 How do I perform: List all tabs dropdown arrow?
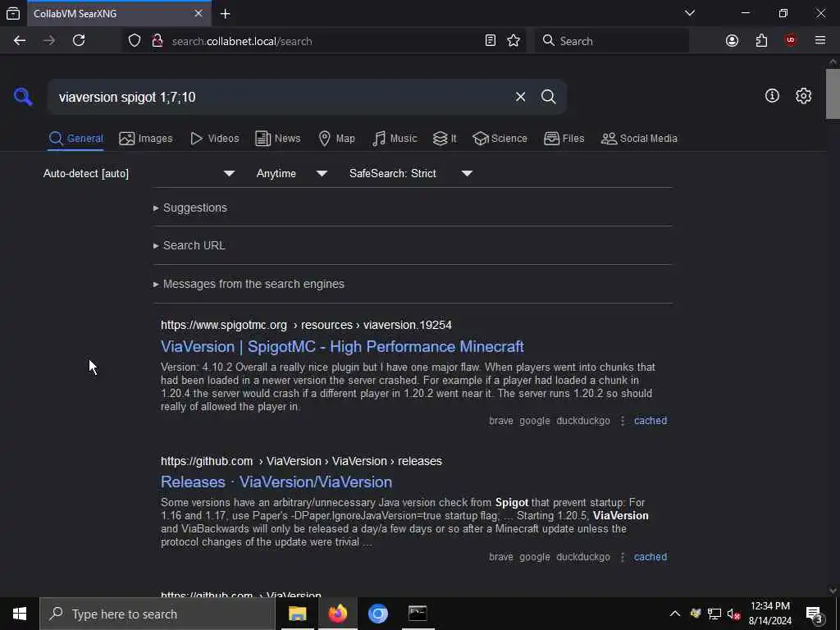(x=690, y=13)
